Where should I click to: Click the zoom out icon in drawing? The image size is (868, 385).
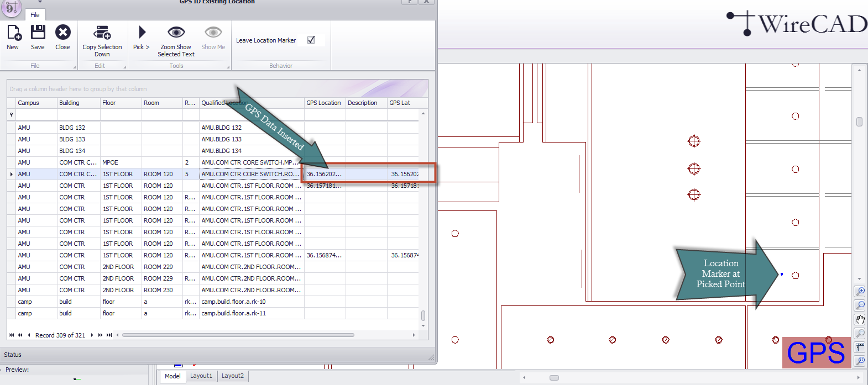click(x=860, y=305)
